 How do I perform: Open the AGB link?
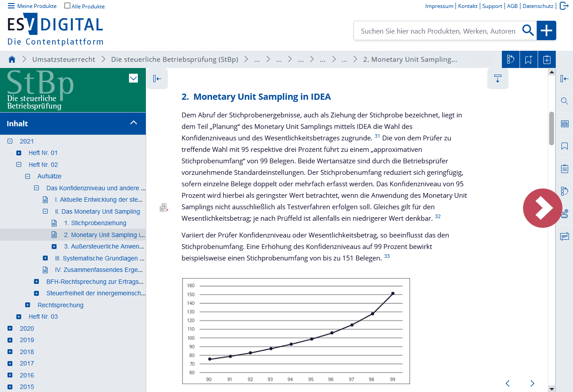click(x=512, y=6)
